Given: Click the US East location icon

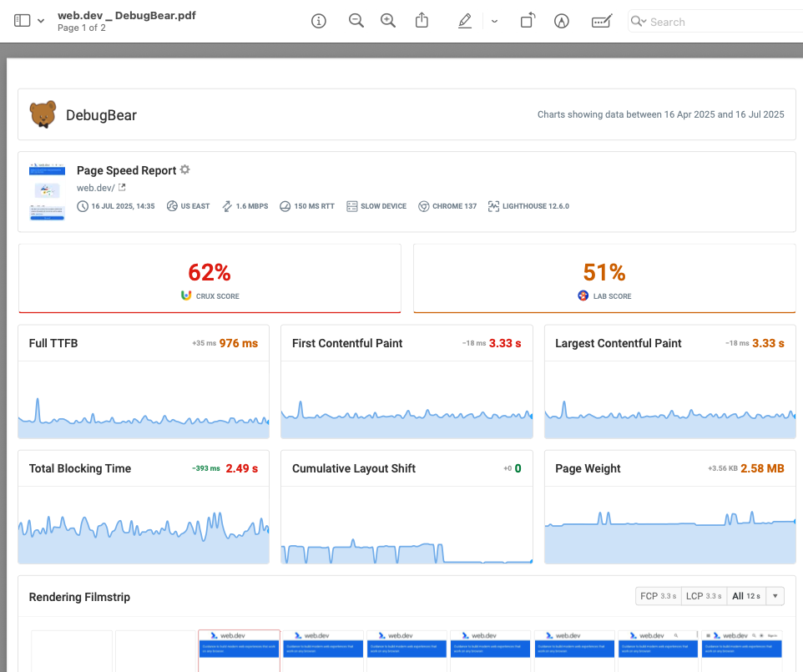Looking at the screenshot, I should [x=172, y=206].
